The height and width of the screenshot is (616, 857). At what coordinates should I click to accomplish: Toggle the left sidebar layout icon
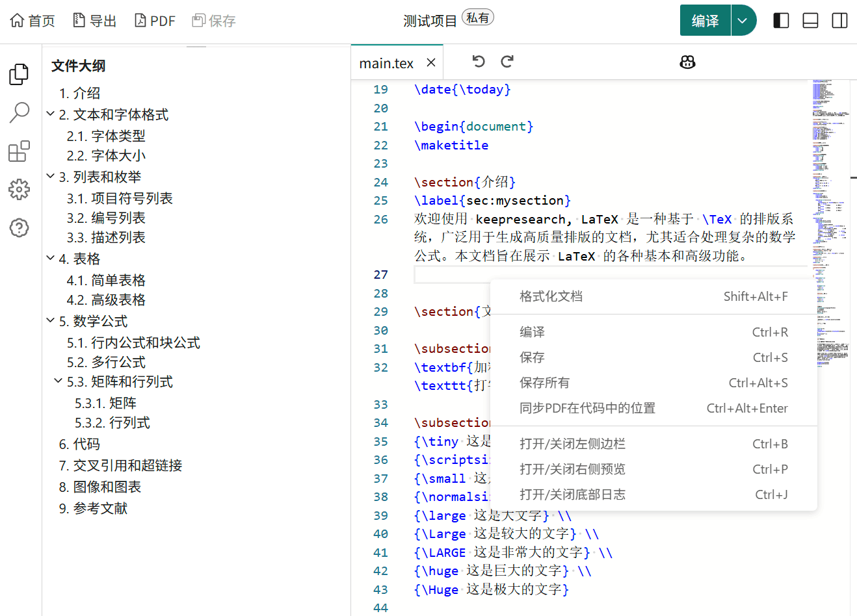781,21
